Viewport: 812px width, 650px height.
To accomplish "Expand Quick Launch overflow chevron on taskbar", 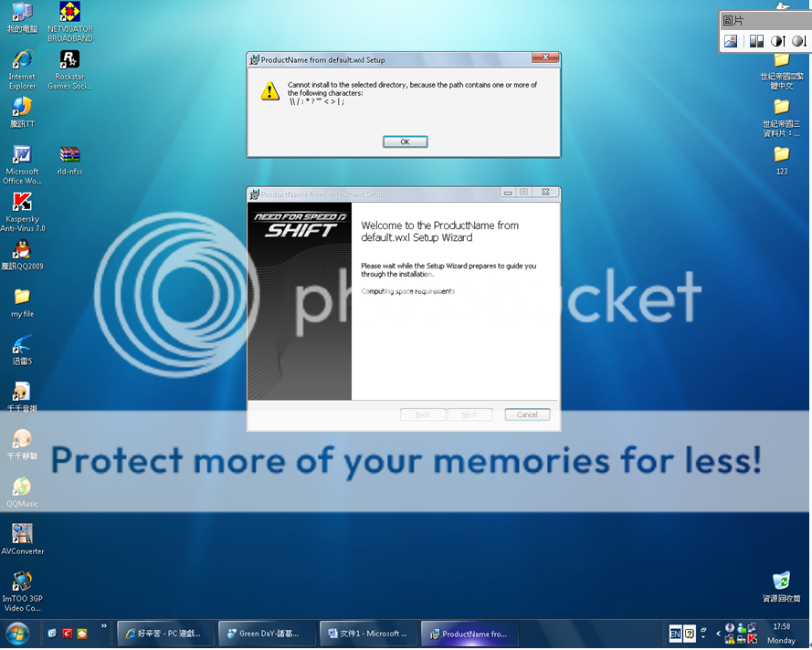I will [x=104, y=627].
